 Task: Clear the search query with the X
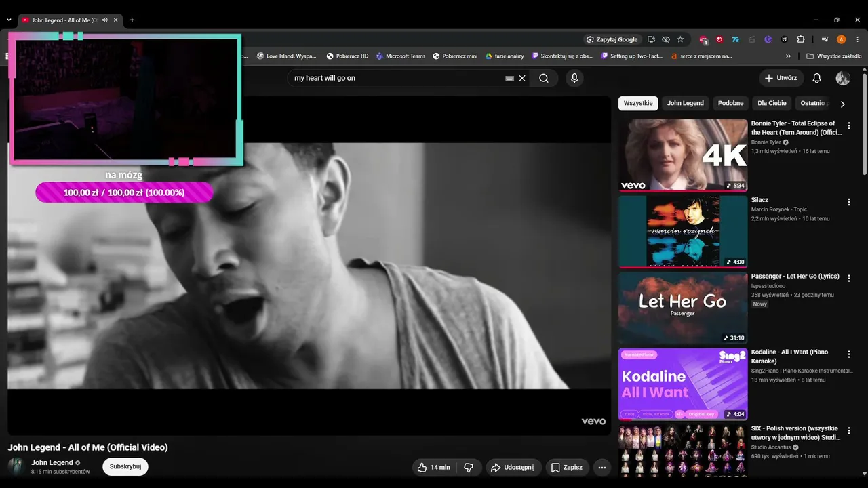pyautogui.click(x=522, y=78)
